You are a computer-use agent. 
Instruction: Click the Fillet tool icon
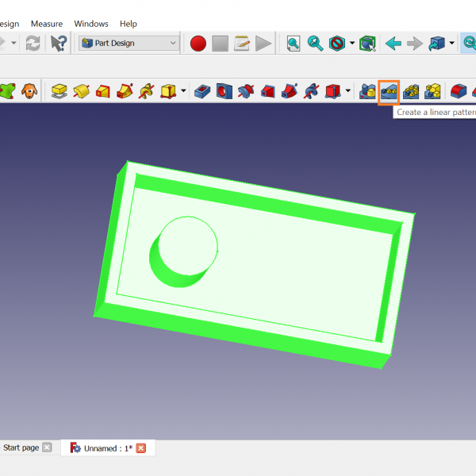(x=458, y=91)
